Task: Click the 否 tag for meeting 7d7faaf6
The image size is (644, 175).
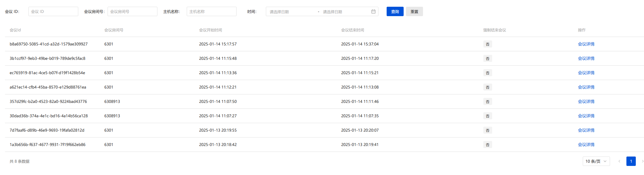Action: (x=487, y=130)
